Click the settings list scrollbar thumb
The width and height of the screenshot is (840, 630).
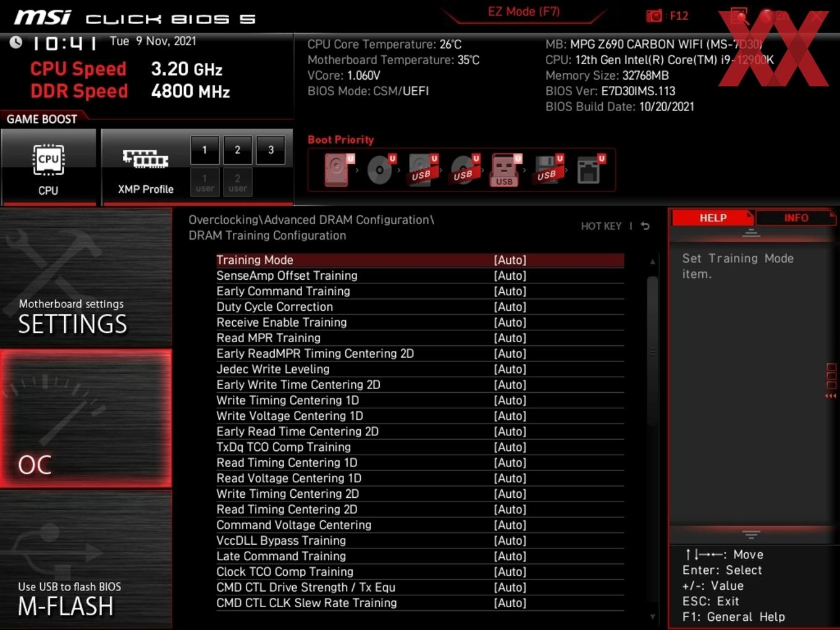coord(653,351)
